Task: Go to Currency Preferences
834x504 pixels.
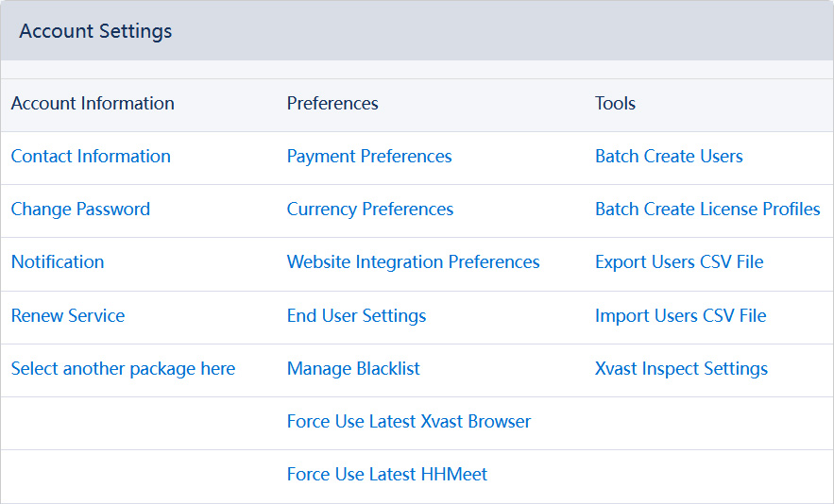Action: pos(370,210)
